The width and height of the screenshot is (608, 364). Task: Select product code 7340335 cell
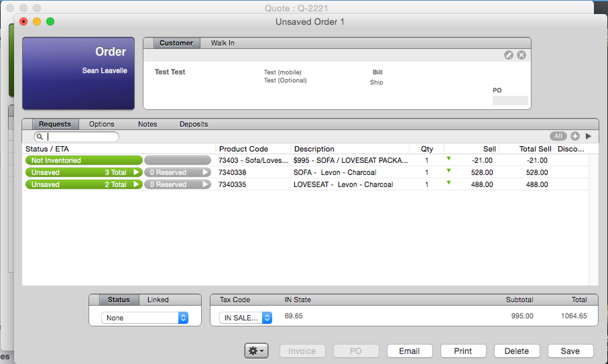(232, 184)
